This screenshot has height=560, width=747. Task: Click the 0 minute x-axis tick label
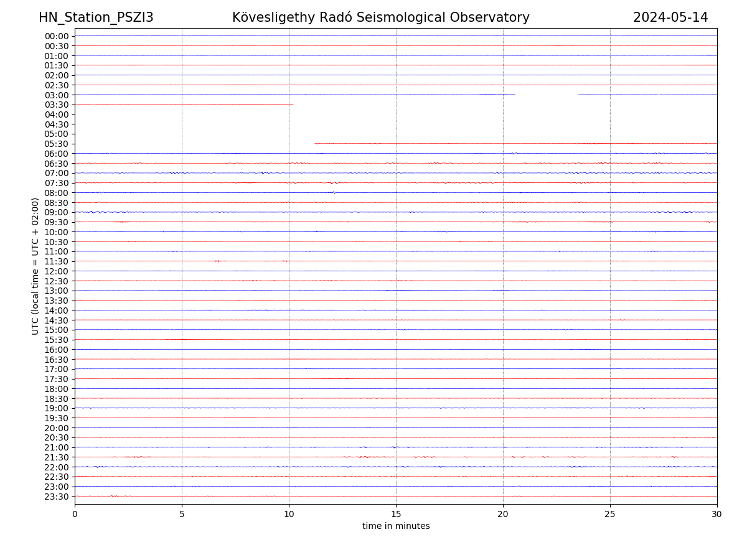[x=75, y=515]
